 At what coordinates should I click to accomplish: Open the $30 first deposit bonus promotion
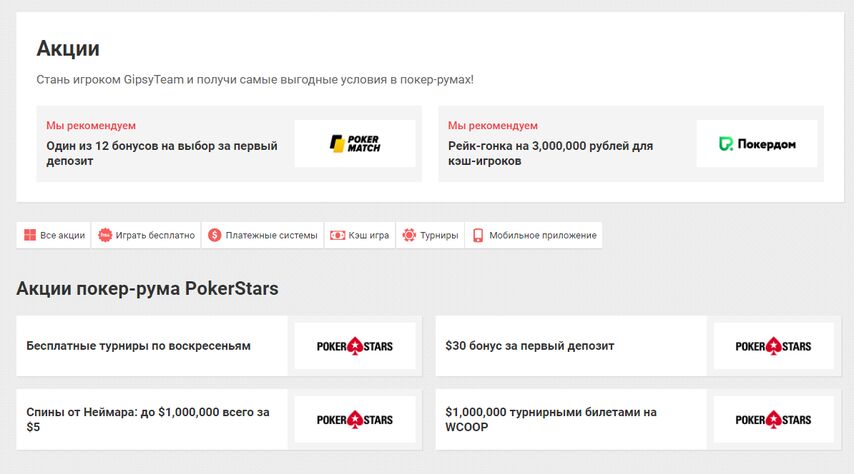[x=530, y=346]
